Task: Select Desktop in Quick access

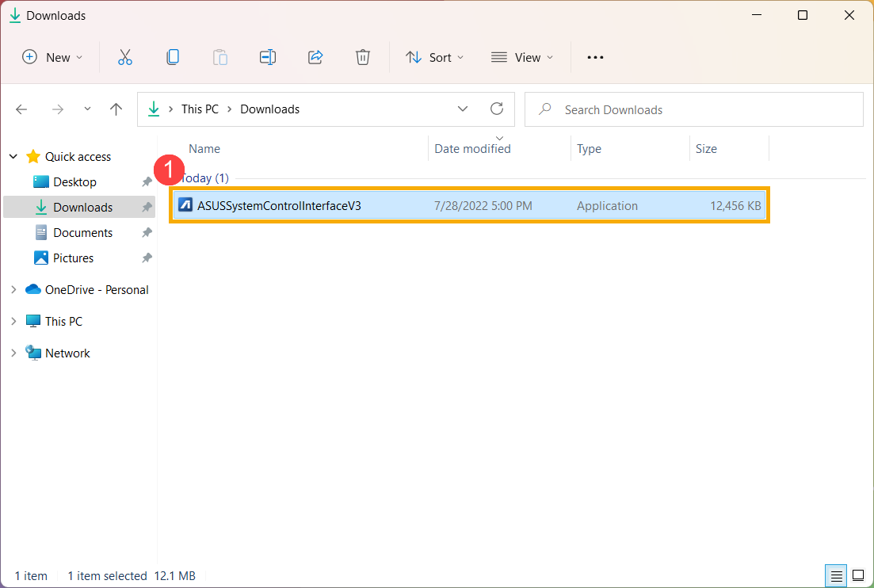Action: click(x=74, y=181)
